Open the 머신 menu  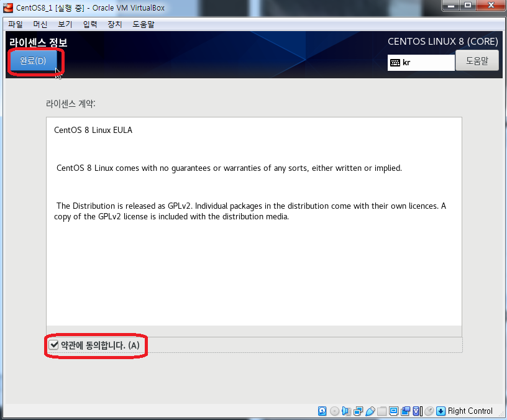(x=40, y=24)
